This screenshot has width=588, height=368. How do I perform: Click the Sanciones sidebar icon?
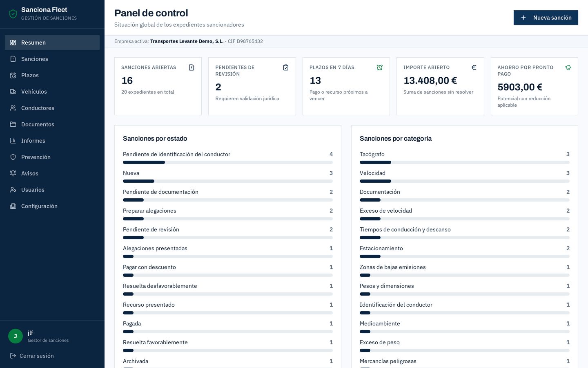tap(13, 59)
